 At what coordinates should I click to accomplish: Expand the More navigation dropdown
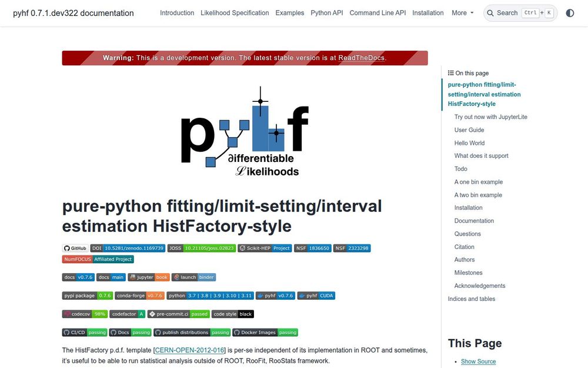coord(462,12)
